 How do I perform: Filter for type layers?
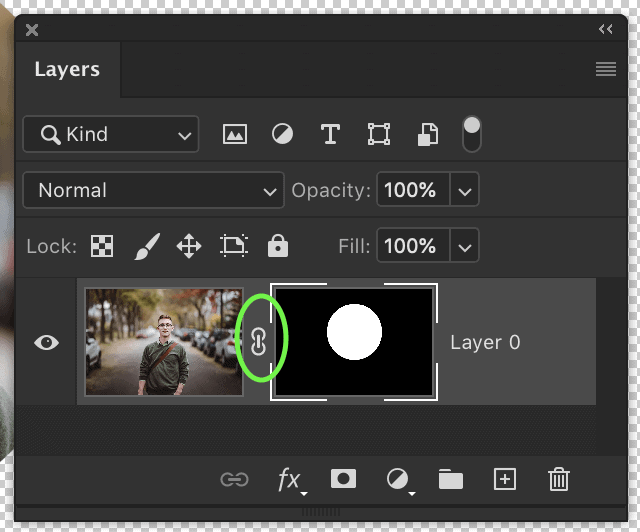(330, 134)
